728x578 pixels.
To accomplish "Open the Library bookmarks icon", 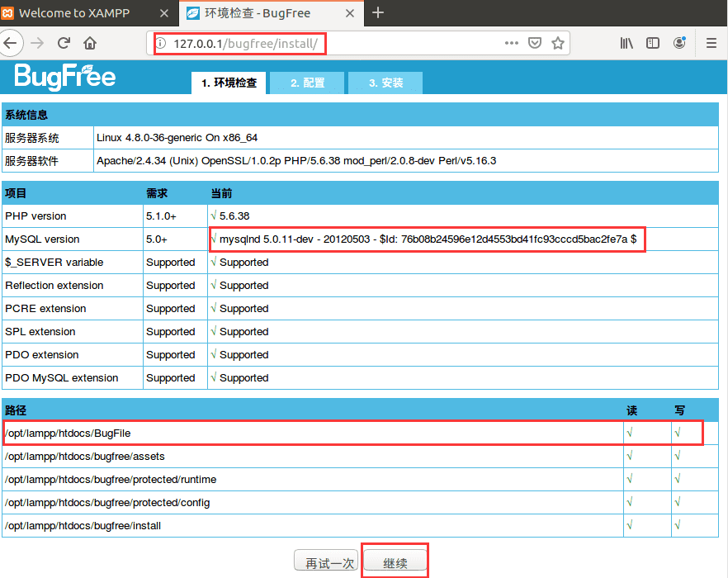I will point(626,43).
